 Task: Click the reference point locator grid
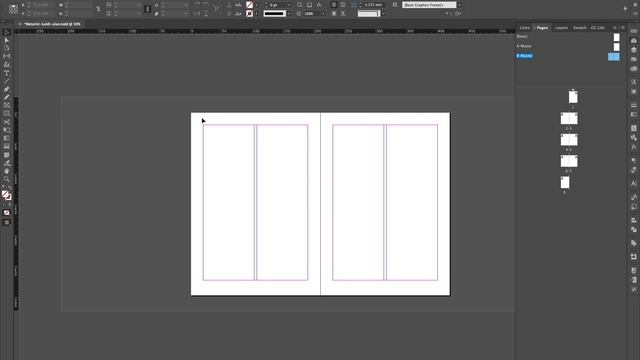pos(13,9)
